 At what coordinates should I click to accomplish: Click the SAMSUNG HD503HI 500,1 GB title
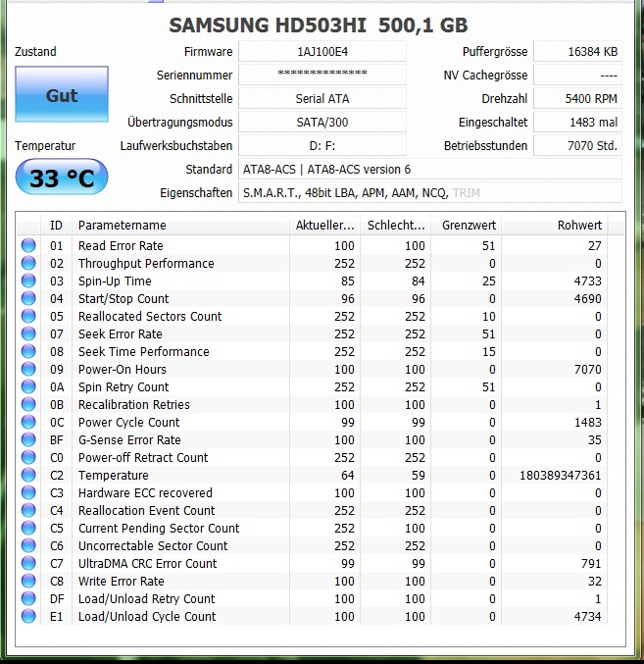click(319, 26)
